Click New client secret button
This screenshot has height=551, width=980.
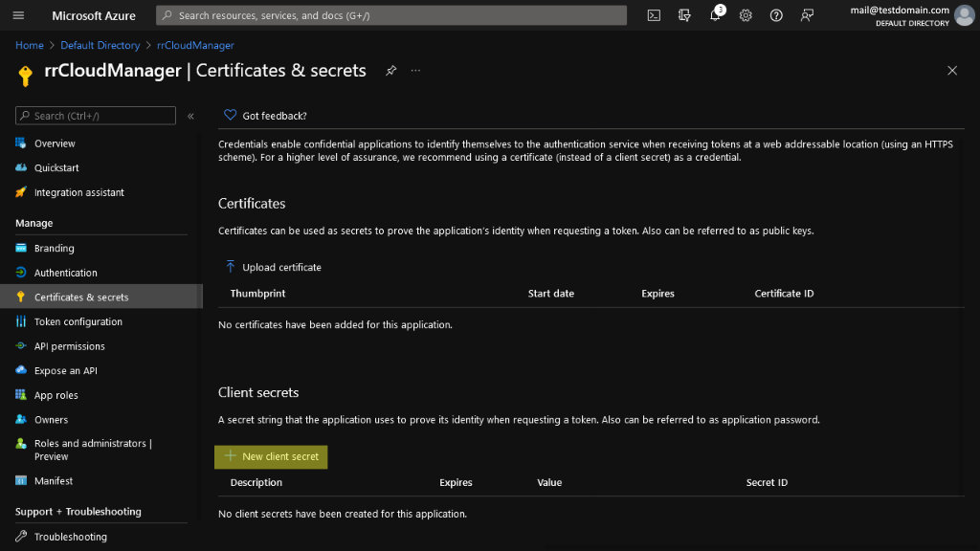[271, 456]
